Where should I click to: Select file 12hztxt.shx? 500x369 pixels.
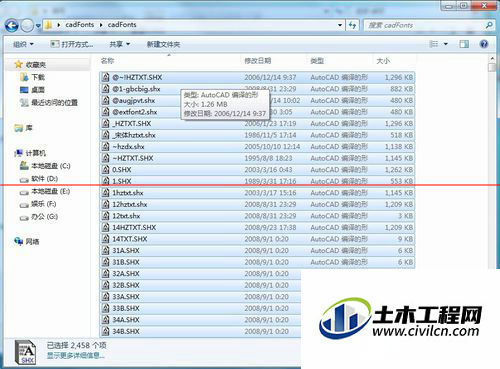pos(257,204)
